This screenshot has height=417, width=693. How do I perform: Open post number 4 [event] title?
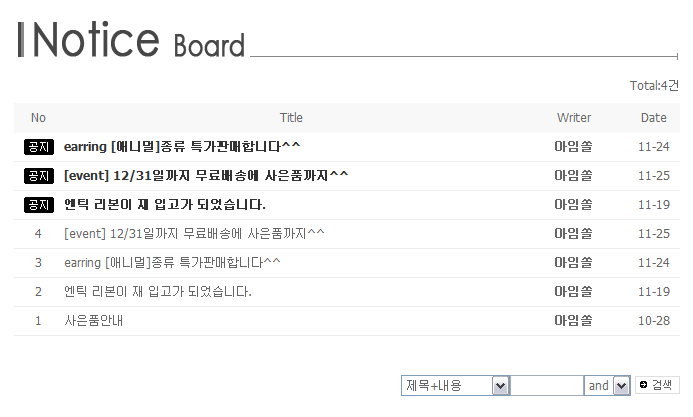194,234
